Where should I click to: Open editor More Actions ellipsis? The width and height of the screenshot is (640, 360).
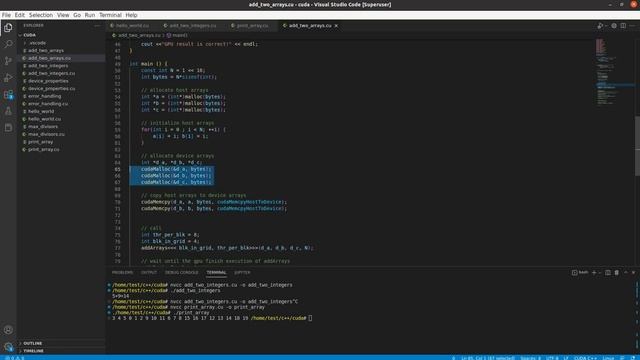(632, 26)
